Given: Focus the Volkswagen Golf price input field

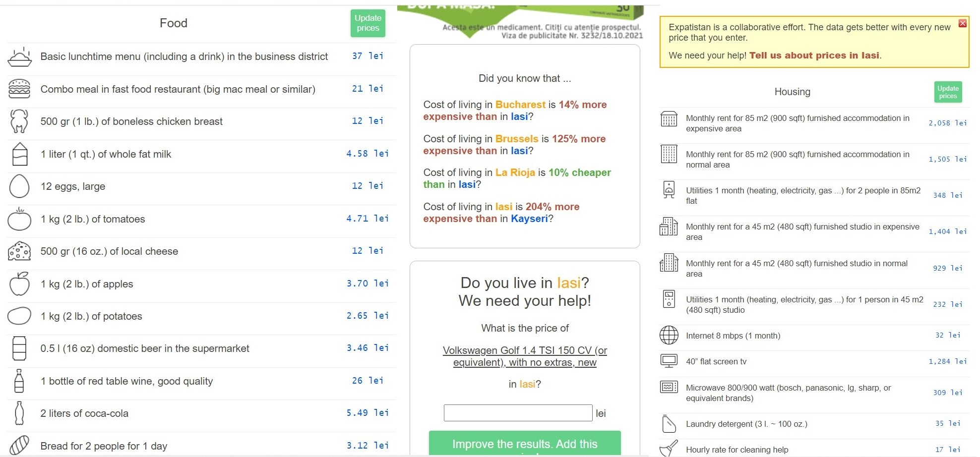Looking at the screenshot, I should [x=517, y=413].
